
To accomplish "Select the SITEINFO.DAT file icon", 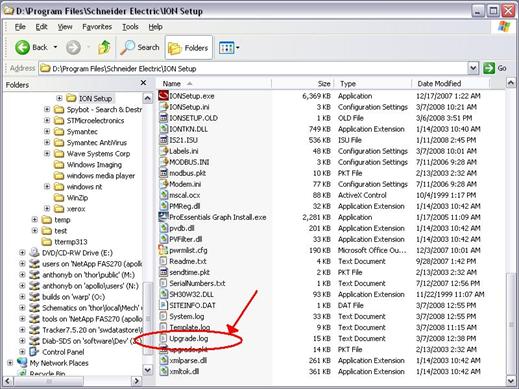I will click(x=163, y=305).
